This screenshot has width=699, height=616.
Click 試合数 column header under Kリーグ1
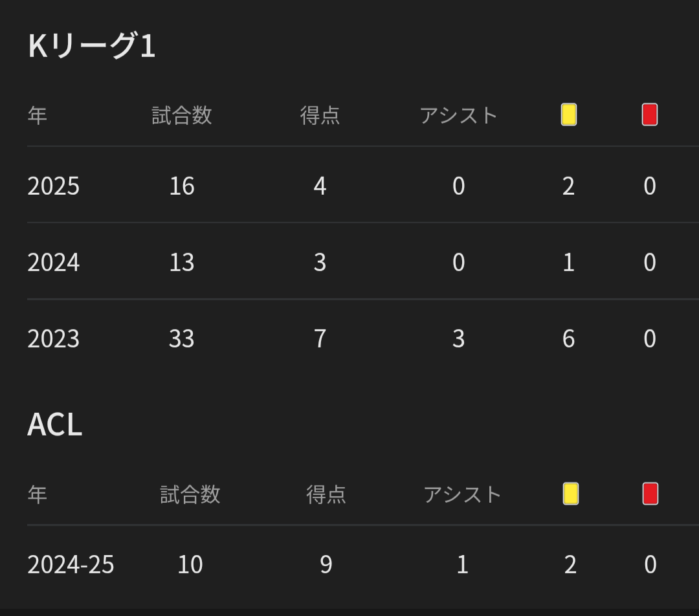coord(181,116)
